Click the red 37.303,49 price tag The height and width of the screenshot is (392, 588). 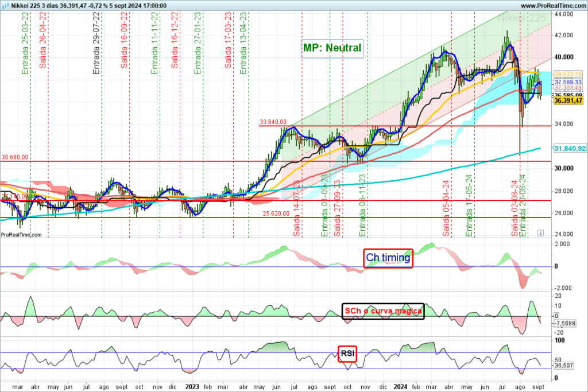[x=568, y=88]
